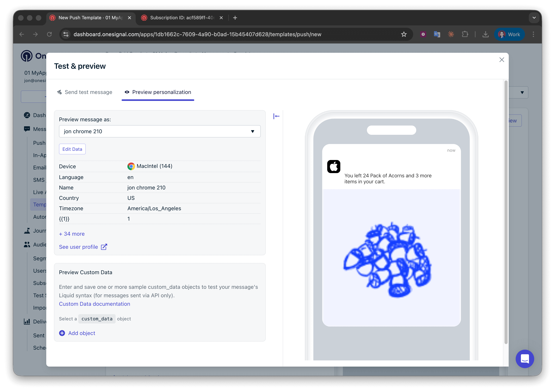Click the Google Translate extension icon
The image size is (555, 392).
[x=437, y=34]
